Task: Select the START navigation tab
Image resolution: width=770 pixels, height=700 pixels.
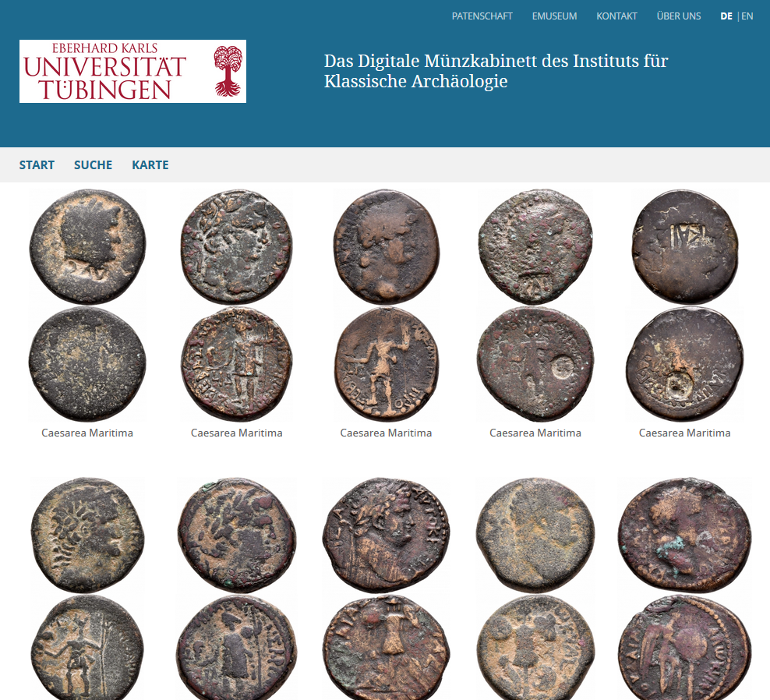Action: click(37, 165)
